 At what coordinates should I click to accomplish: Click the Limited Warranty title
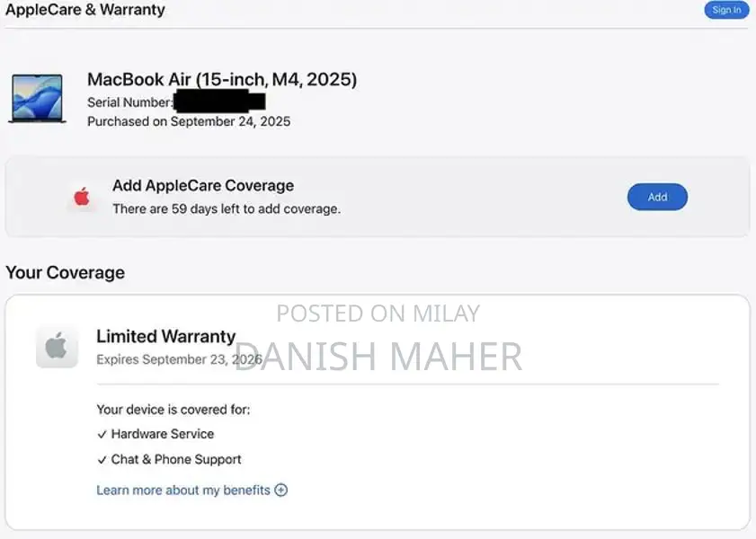click(x=165, y=337)
